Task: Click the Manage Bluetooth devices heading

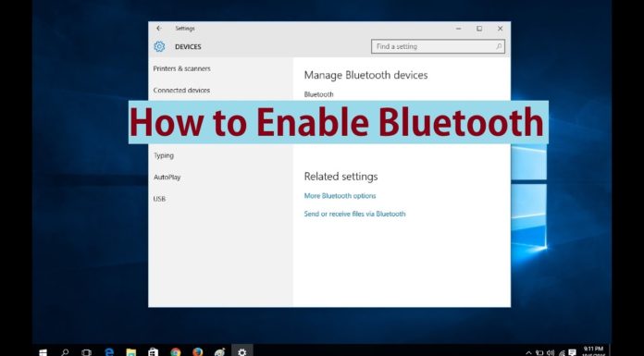Action: point(365,75)
